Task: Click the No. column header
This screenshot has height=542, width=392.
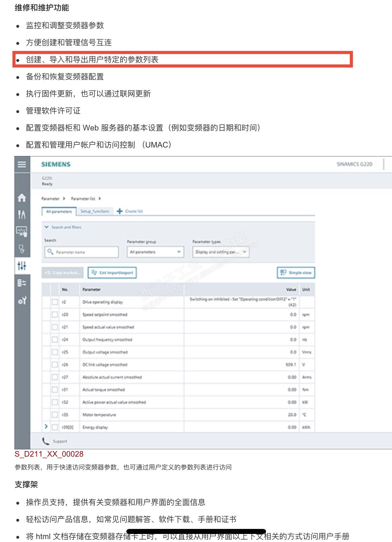Action: tap(65, 289)
